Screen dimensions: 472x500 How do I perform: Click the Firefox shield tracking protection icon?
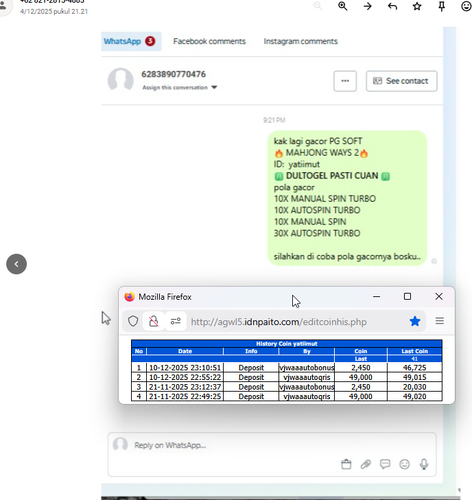tap(133, 321)
